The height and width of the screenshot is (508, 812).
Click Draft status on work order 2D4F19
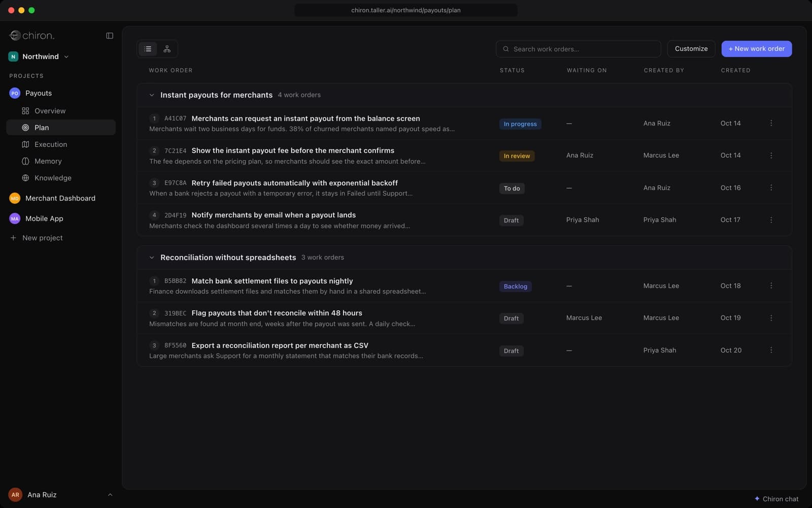tap(511, 220)
